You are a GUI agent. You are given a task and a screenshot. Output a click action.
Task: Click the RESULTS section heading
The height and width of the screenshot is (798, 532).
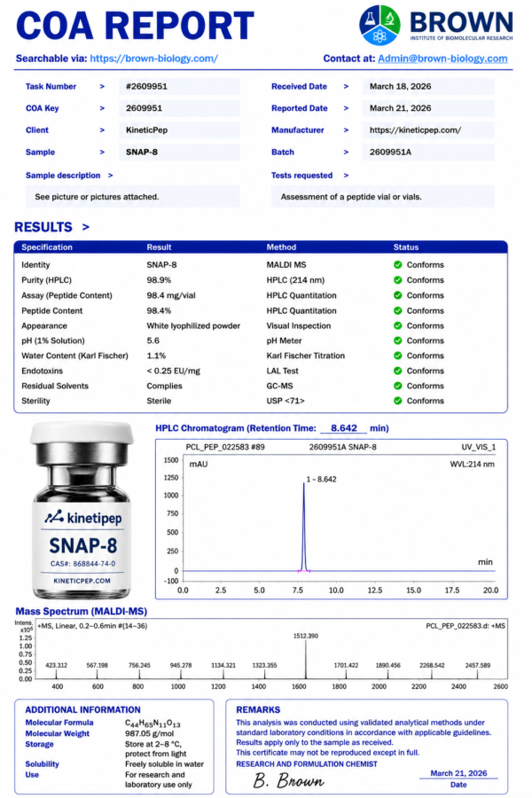(43, 227)
